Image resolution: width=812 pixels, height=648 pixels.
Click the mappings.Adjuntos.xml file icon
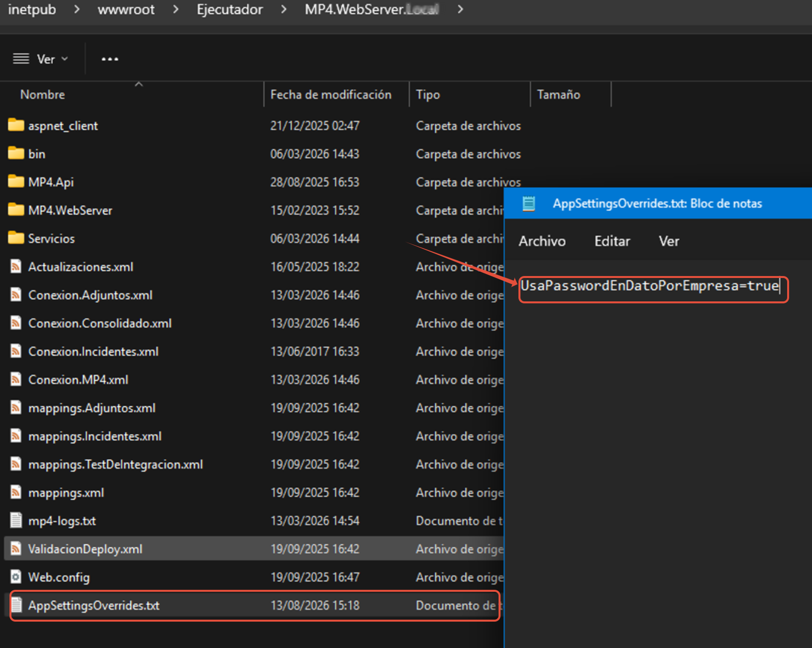pos(16,408)
